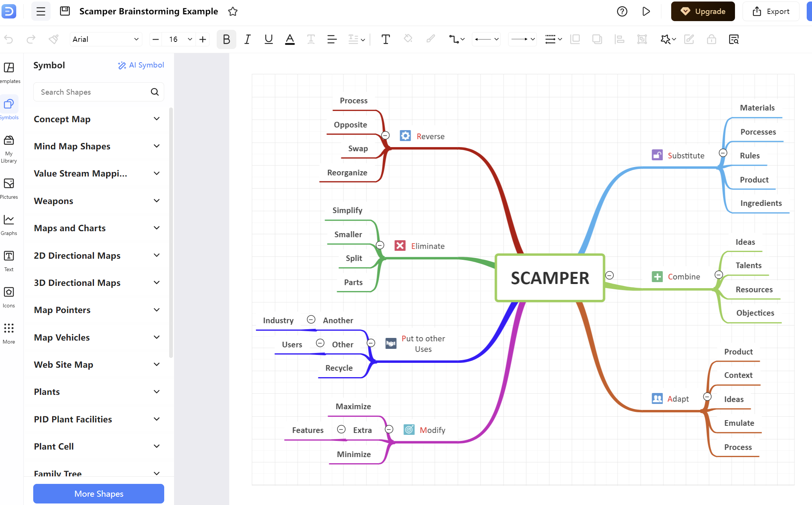Focus the Search Shapes field
This screenshot has width=812, height=505.
tap(99, 92)
